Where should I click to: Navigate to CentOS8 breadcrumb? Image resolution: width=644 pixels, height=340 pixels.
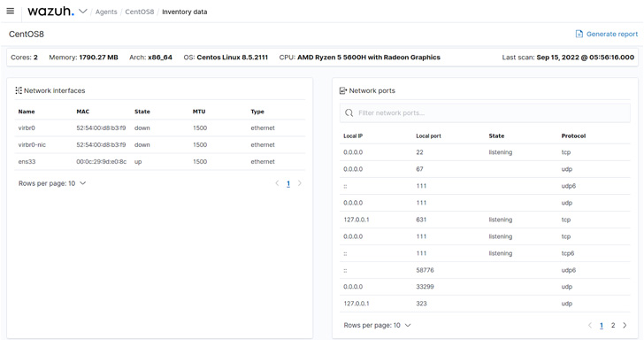(139, 12)
